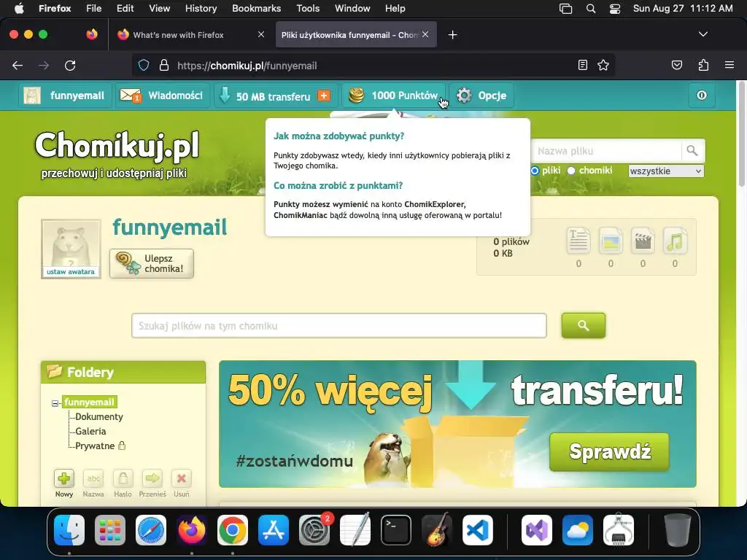
Task: Click the documents file-type icon
Action: 578,240
